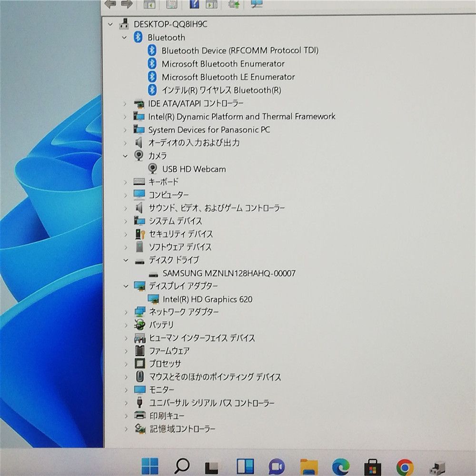Click the セキュリティ デバイス key icon
Viewport: 476px width, 476px height.
pos(140,234)
